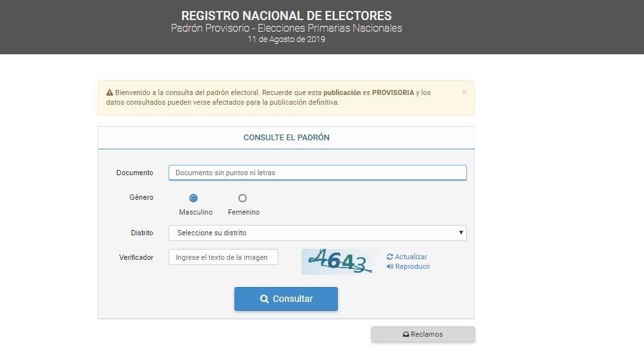Dismiss the yellow provisional notice banner
Image resolution: width=644 pixels, height=351 pixels.
[x=464, y=92]
